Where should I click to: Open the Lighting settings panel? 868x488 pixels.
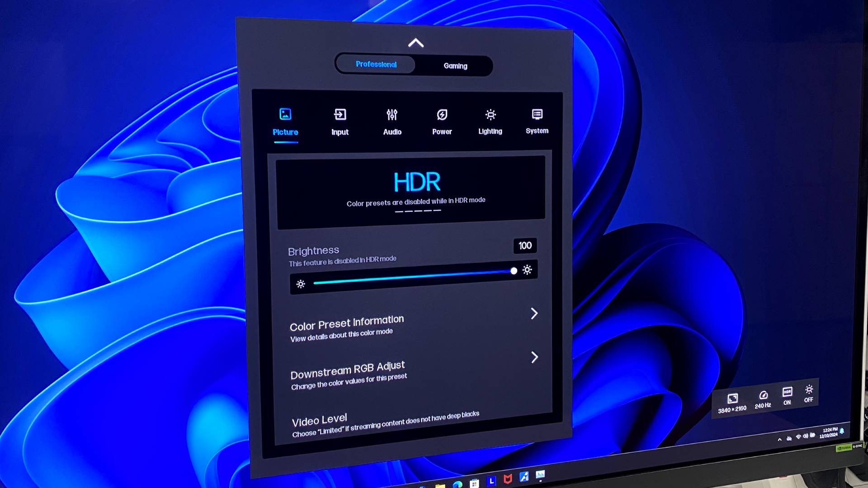490,120
